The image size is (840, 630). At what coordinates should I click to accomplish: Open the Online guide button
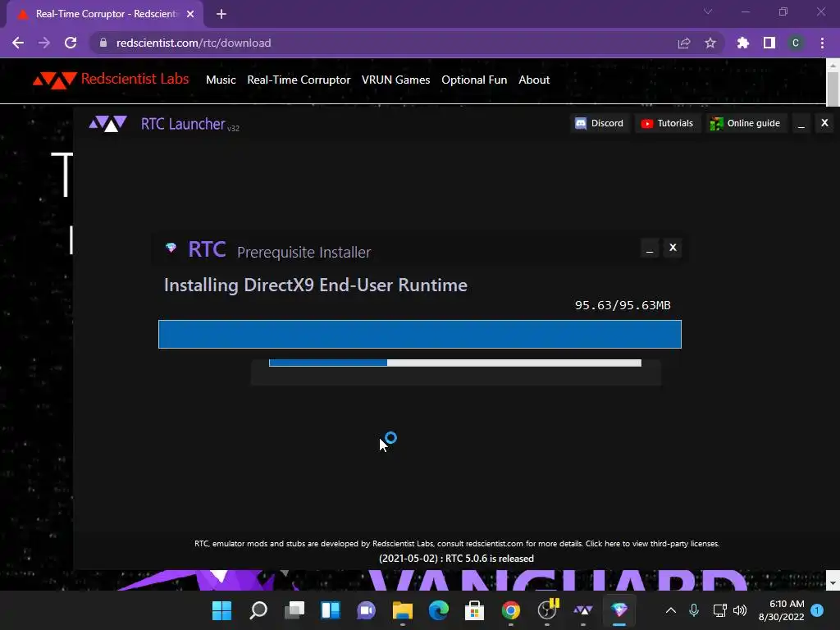click(746, 123)
